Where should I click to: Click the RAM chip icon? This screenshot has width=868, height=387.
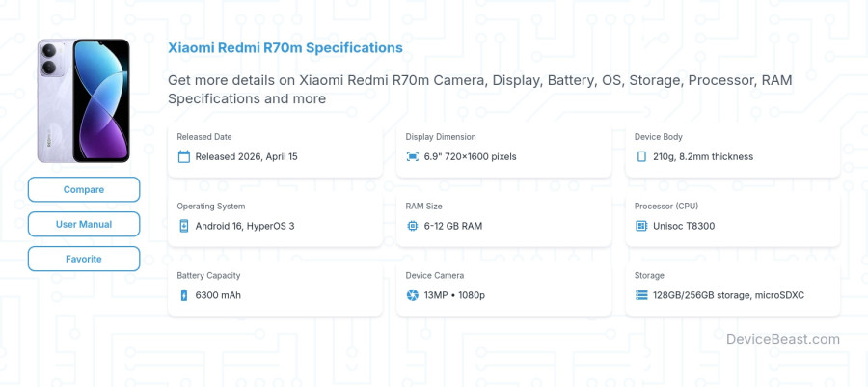413,226
